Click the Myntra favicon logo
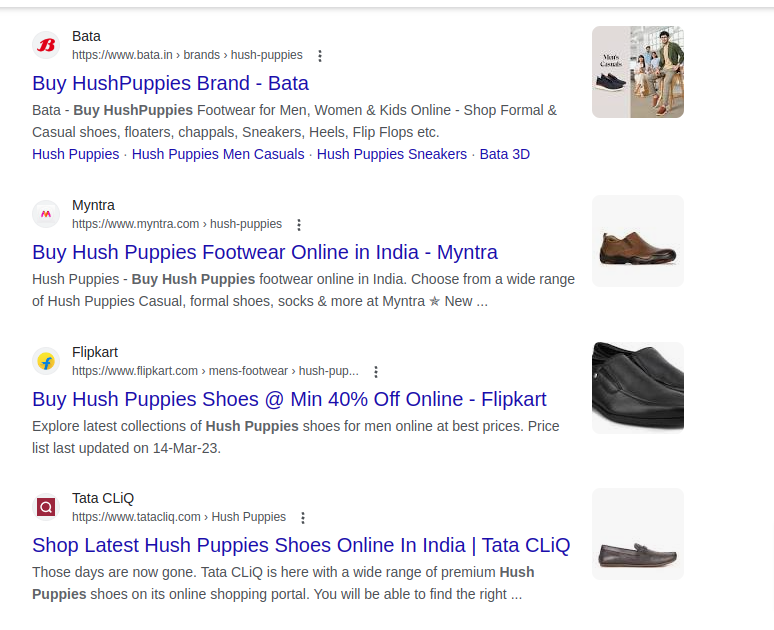Image resolution: width=774 pixels, height=630 pixels. pyautogui.click(x=46, y=214)
